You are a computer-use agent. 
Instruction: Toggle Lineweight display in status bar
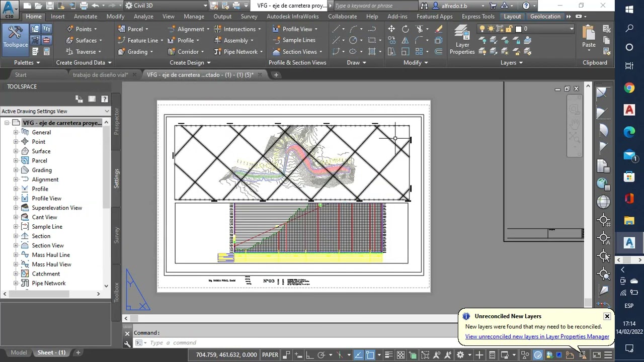click(x=388, y=355)
